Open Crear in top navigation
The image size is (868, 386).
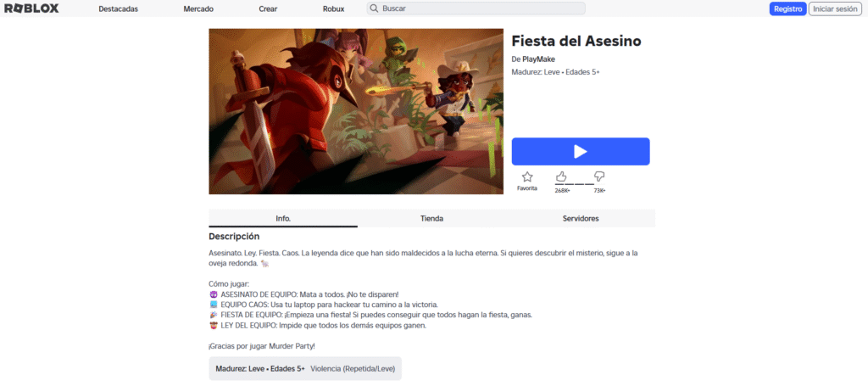(268, 8)
